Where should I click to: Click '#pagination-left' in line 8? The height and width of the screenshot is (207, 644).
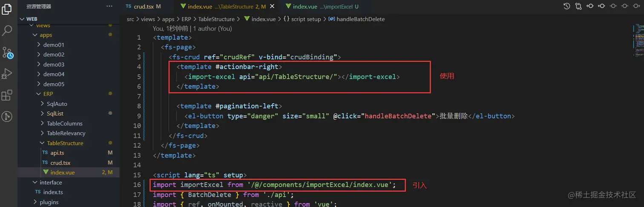(247, 106)
